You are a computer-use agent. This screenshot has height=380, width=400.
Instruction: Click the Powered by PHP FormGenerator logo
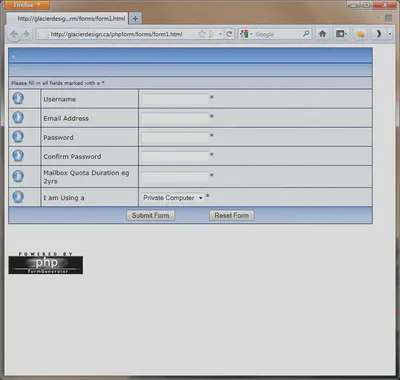click(46, 263)
